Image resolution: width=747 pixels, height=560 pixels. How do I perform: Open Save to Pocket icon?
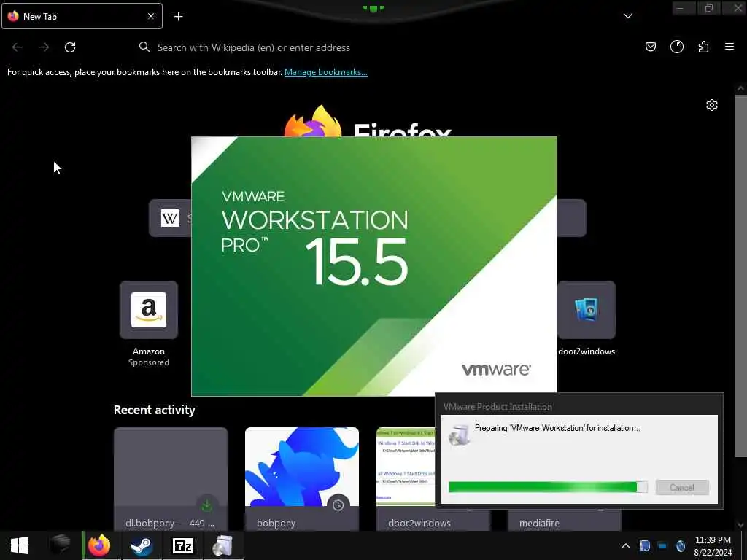click(650, 47)
